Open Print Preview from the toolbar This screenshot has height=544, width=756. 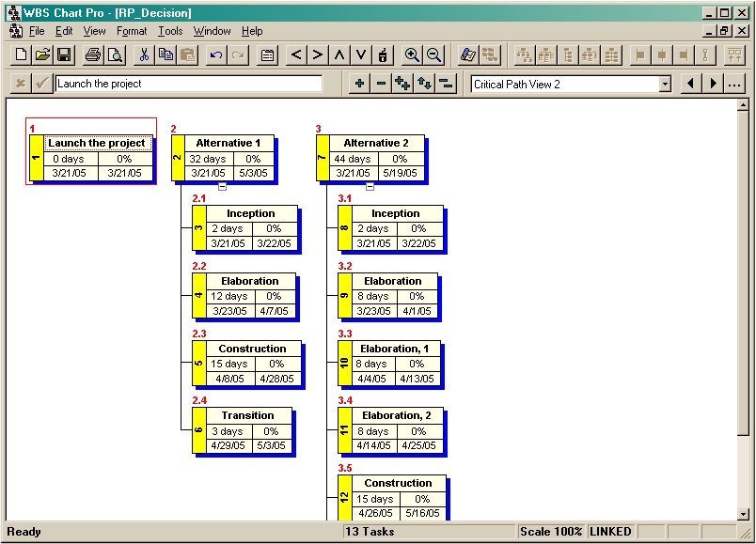(x=115, y=55)
